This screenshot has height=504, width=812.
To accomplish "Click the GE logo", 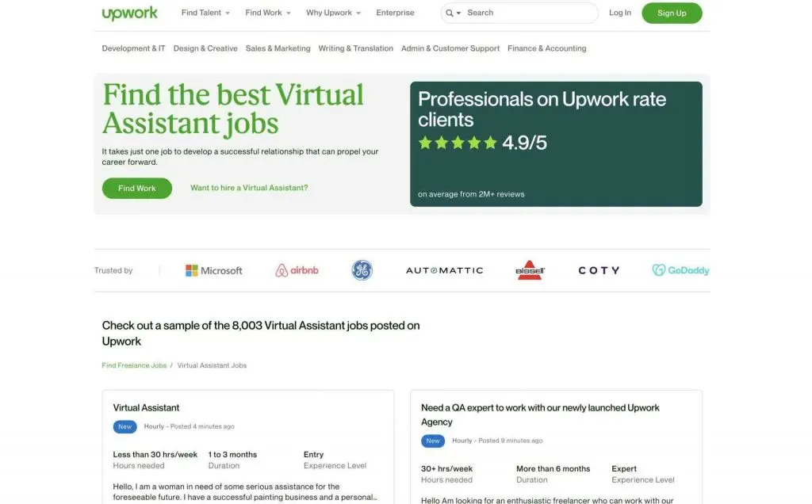I will pyautogui.click(x=362, y=270).
